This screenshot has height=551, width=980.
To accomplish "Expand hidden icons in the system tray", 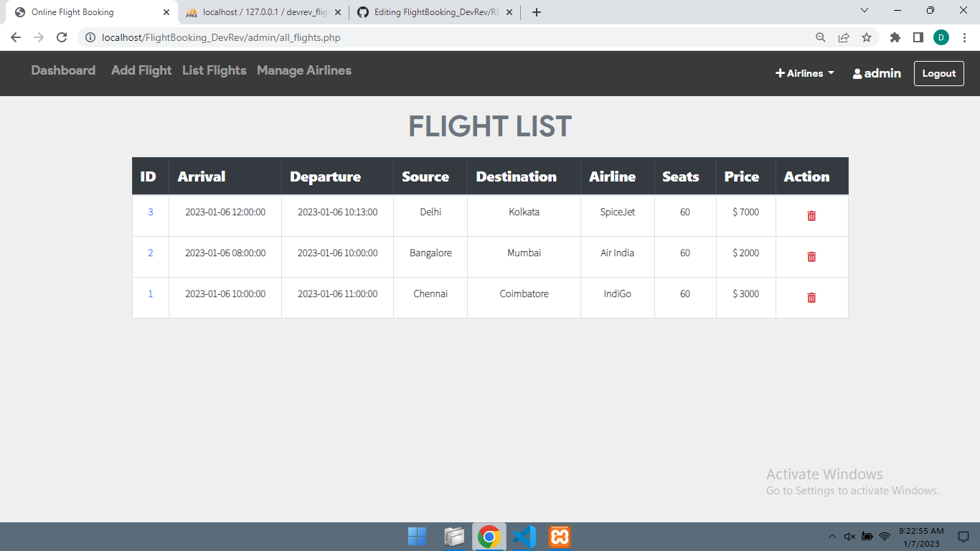I will pyautogui.click(x=831, y=536).
